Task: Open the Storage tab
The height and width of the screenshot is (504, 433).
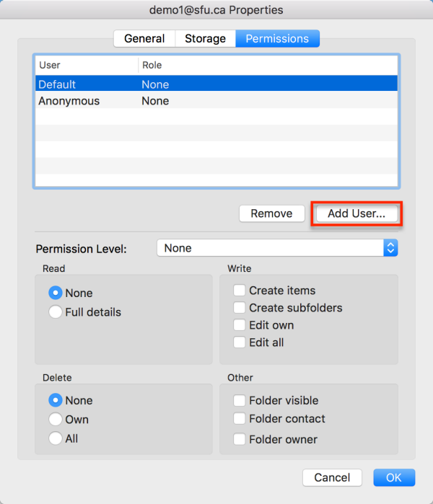Action: pyautogui.click(x=205, y=39)
